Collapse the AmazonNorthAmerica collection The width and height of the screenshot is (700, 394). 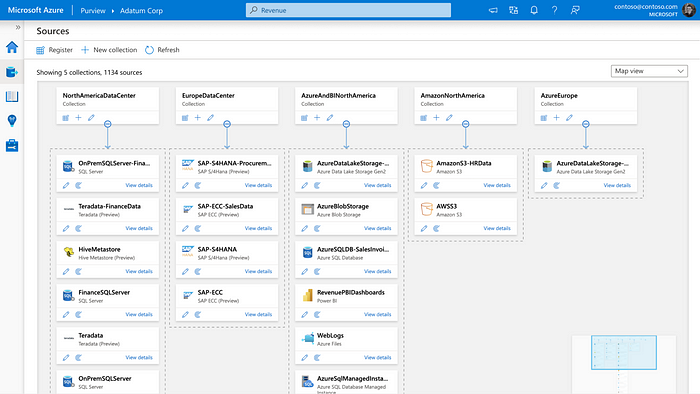(x=466, y=124)
